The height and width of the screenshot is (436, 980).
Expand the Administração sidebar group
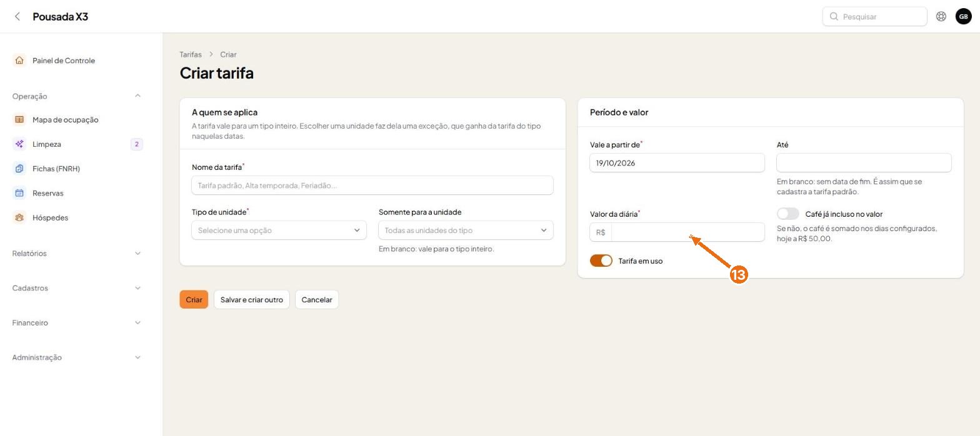pos(77,357)
